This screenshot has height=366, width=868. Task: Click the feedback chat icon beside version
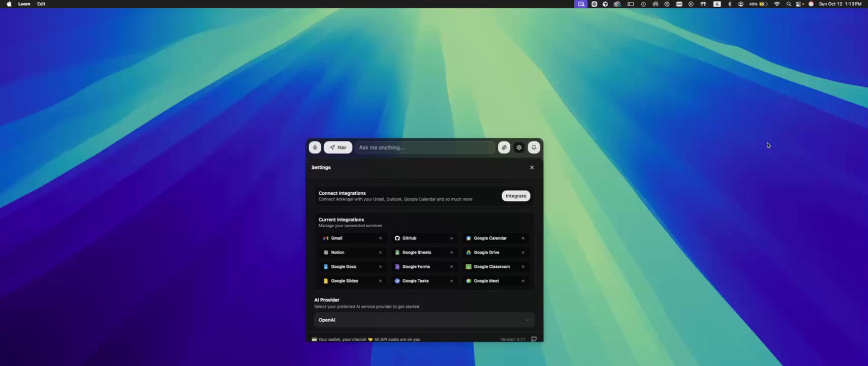pos(534,339)
